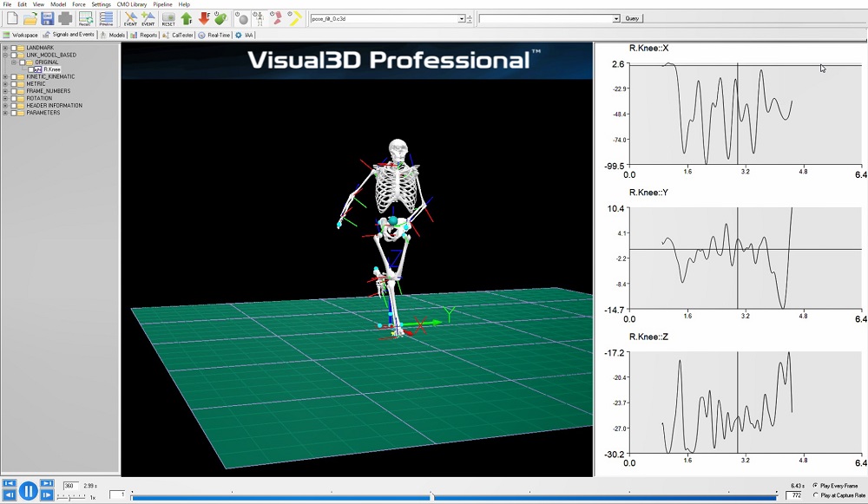The width and height of the screenshot is (868, 504).
Task: Select Play at Capture Rate option
Action: tap(815, 495)
